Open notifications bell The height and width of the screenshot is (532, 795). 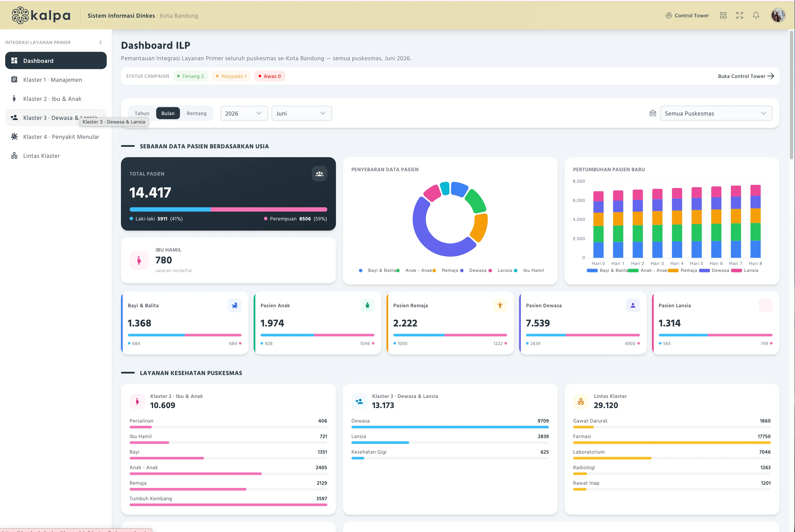[x=756, y=15]
